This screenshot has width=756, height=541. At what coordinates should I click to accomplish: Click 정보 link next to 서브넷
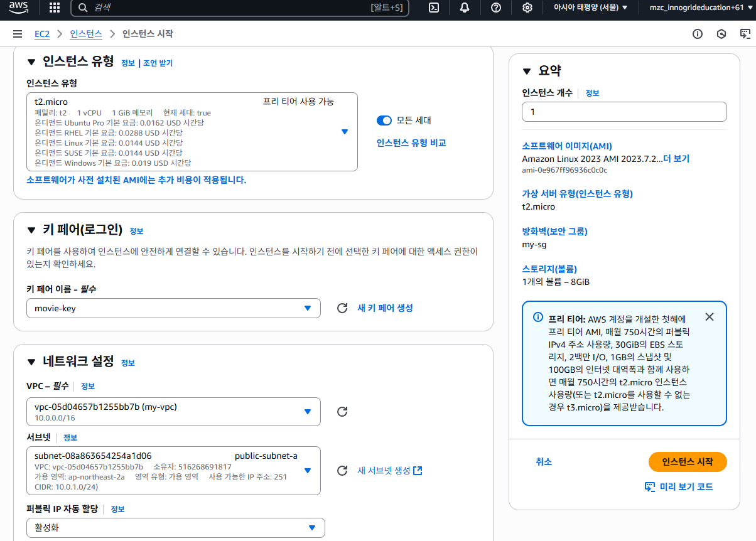(70, 437)
